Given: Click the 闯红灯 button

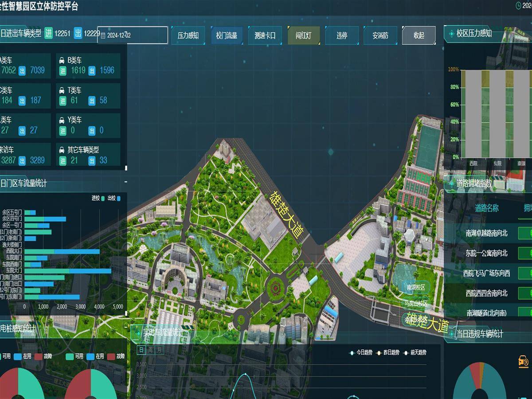Looking at the screenshot, I should click(x=304, y=35).
